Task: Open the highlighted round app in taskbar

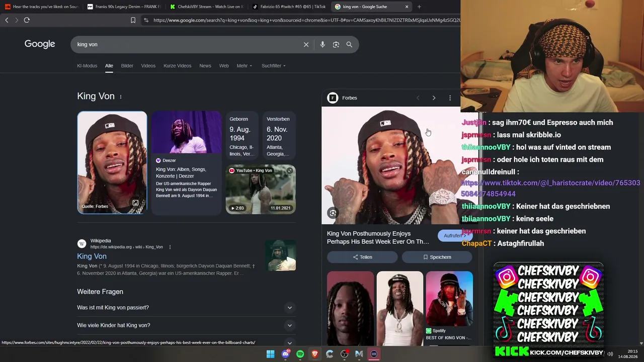Action: (374, 354)
